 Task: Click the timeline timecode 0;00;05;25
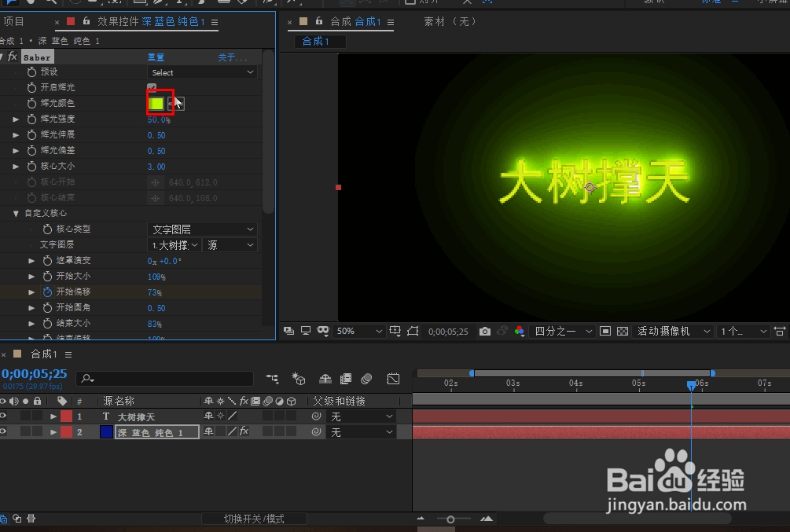coord(35,374)
